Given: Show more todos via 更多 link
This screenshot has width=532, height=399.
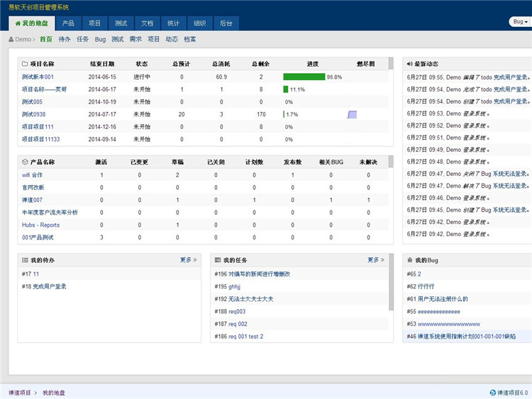Looking at the screenshot, I should (x=188, y=260).
